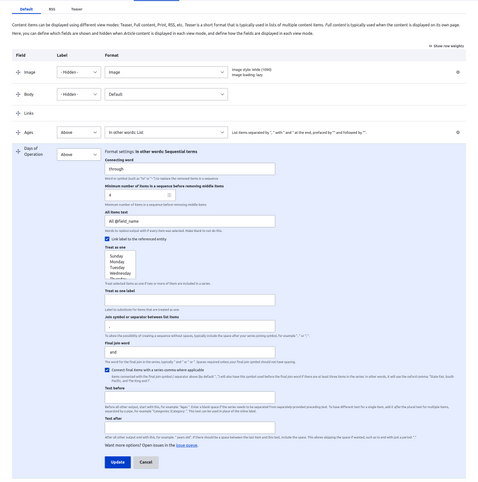
Task: Grab the drag handle for Ages row
Action: [18, 132]
